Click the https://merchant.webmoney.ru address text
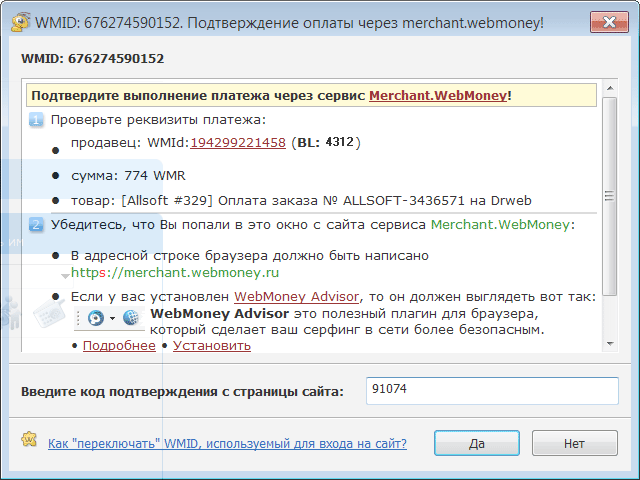 point(175,272)
